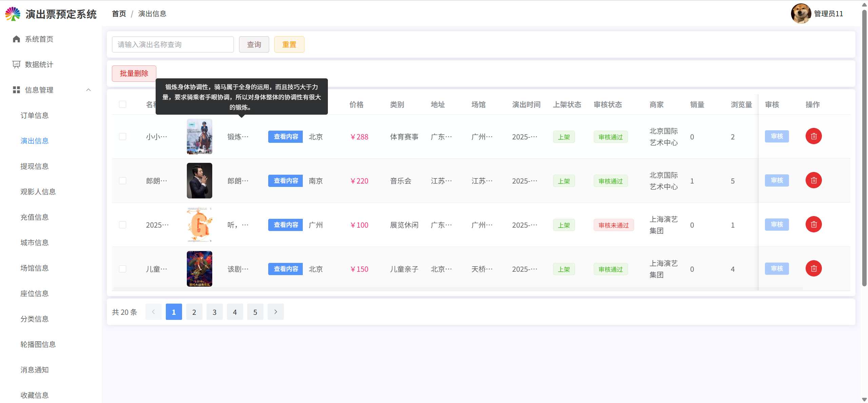Delete the 体育赛事 row with trash icon

point(813,136)
